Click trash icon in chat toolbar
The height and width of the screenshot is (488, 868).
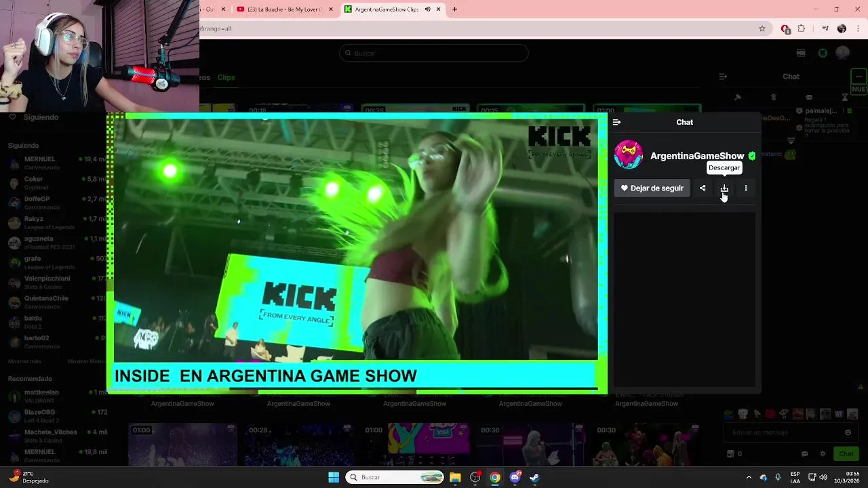(x=774, y=98)
